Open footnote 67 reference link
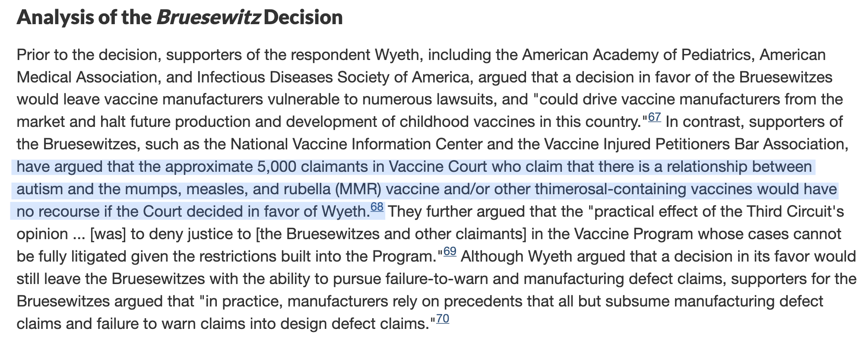 point(654,117)
